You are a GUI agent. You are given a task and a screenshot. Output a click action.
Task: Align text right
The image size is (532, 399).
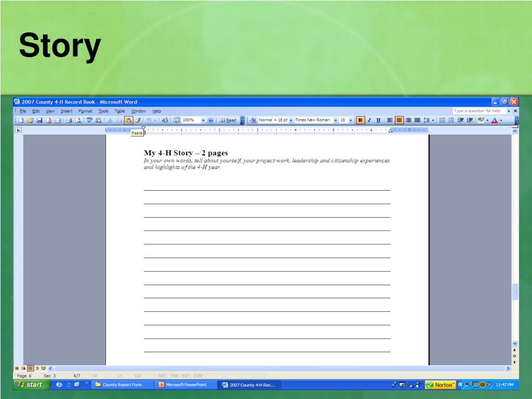pyautogui.click(x=408, y=120)
